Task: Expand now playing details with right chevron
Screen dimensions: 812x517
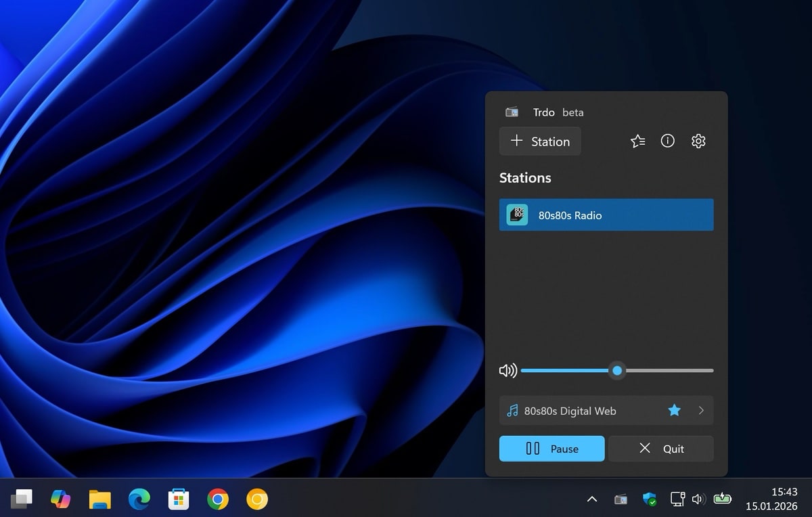Action: [701, 410]
